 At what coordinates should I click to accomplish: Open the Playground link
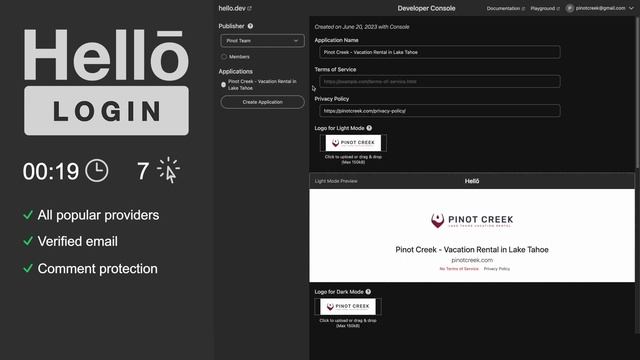pos(545,8)
